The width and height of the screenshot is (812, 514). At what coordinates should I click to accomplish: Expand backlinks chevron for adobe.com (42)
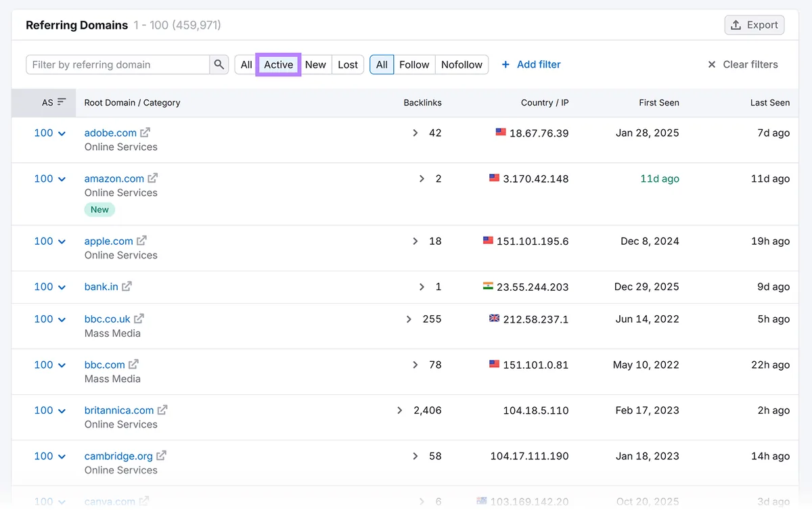coord(415,133)
